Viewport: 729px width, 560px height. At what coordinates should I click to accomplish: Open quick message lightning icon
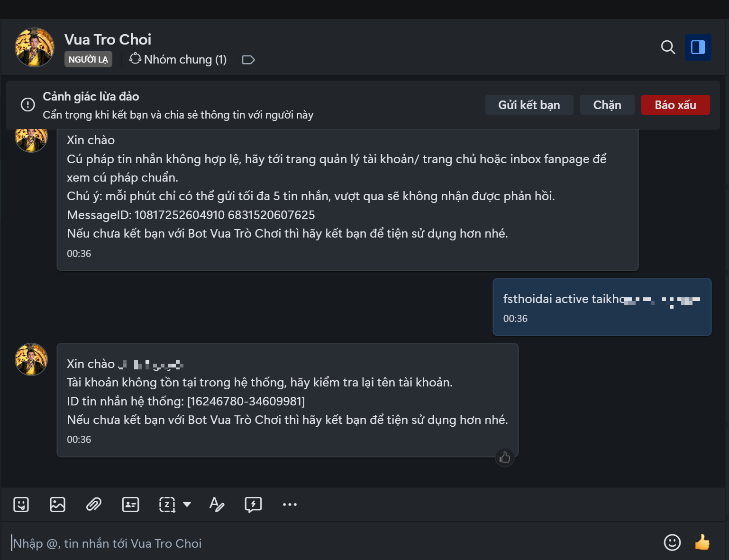253,505
